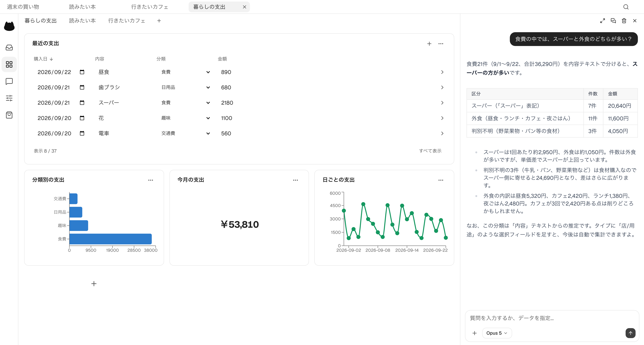Open the date picker for the 花 row
The height and width of the screenshot is (345, 644).
point(82,118)
